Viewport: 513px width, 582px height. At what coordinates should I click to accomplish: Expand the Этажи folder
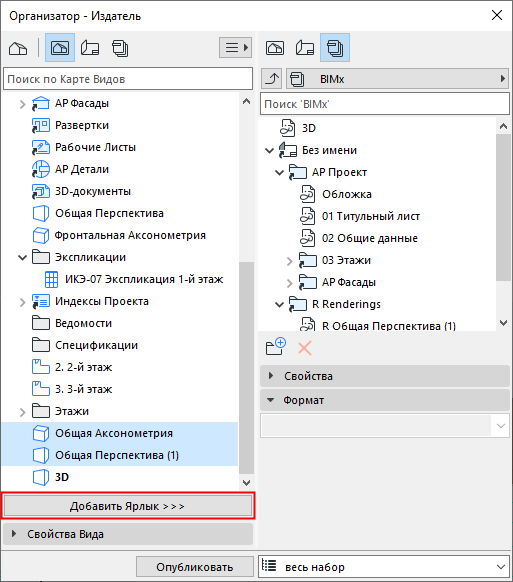click(22, 412)
